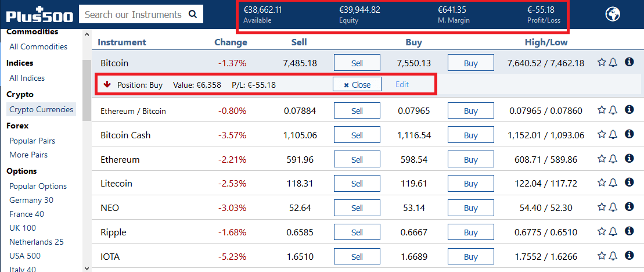
Task: Click the search magnifier icon
Action: (x=193, y=15)
